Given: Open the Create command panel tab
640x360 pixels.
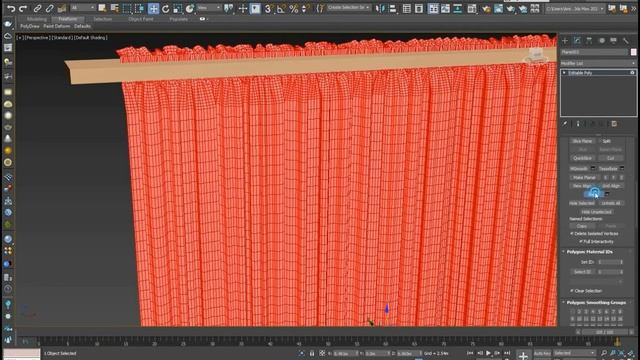Looking at the screenshot, I should [565, 41].
